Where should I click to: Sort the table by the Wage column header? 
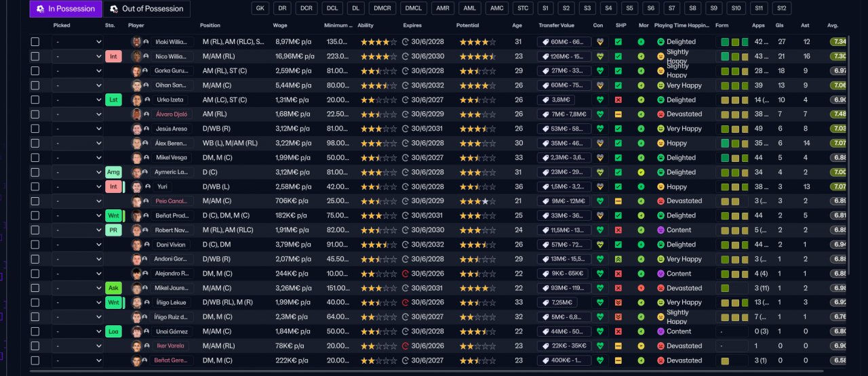pos(280,25)
